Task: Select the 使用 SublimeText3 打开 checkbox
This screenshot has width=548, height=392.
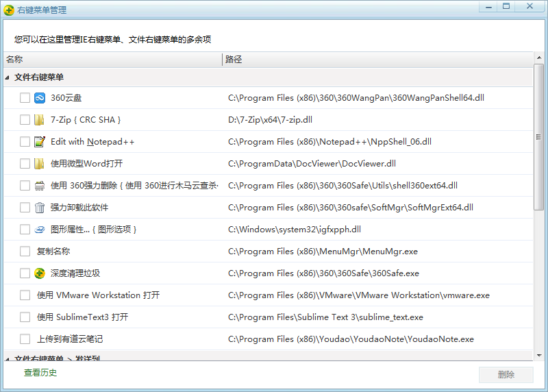Action: click(25, 317)
